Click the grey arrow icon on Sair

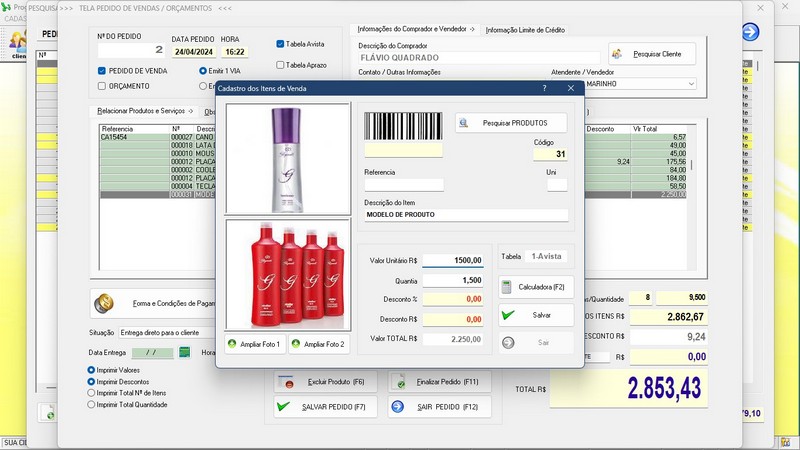pyautogui.click(x=508, y=343)
